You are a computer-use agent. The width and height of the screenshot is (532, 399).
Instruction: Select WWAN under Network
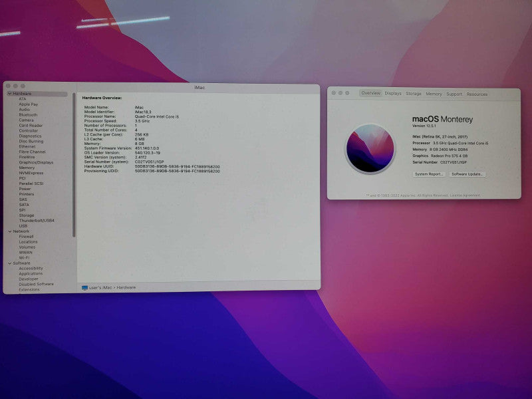point(25,253)
